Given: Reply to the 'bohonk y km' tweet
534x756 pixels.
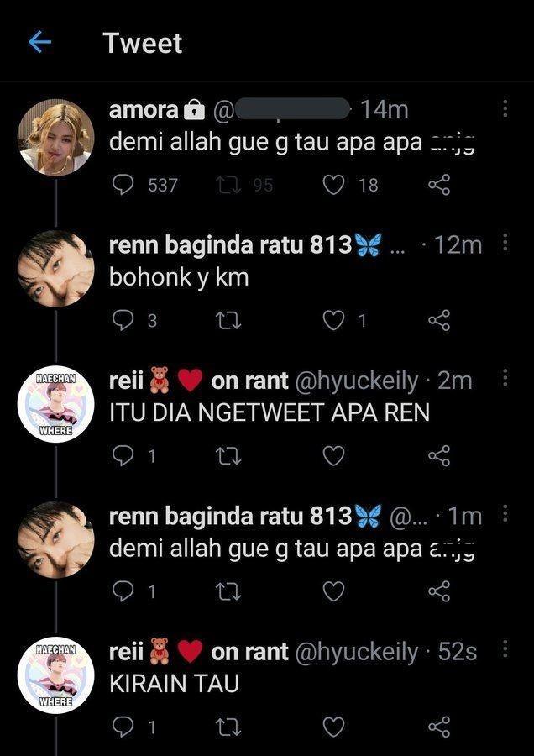Looking at the screenshot, I should point(123,321).
